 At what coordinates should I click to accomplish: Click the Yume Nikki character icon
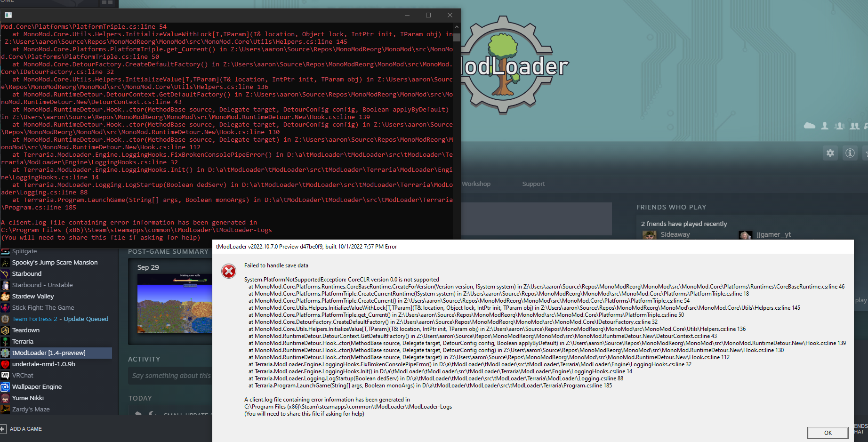point(5,398)
